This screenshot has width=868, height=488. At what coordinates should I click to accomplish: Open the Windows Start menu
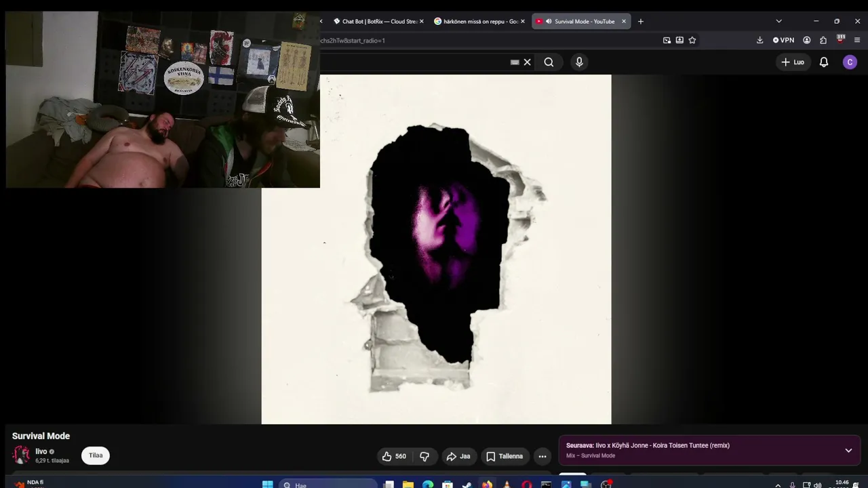point(267,484)
